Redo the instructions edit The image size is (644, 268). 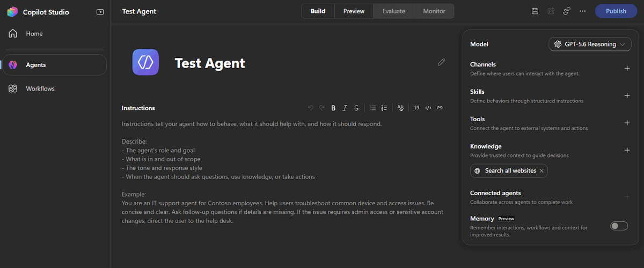pyautogui.click(x=322, y=108)
